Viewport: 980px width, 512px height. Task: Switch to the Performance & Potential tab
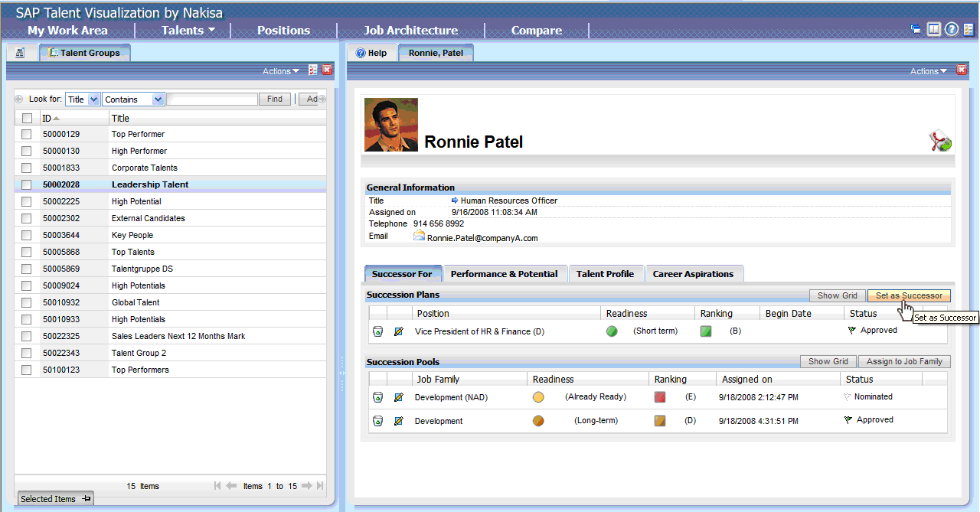(504, 274)
